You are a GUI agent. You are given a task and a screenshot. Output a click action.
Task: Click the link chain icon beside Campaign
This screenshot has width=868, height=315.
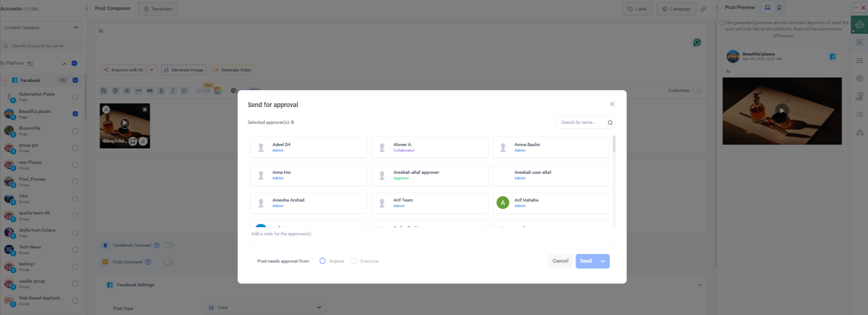[x=704, y=9]
